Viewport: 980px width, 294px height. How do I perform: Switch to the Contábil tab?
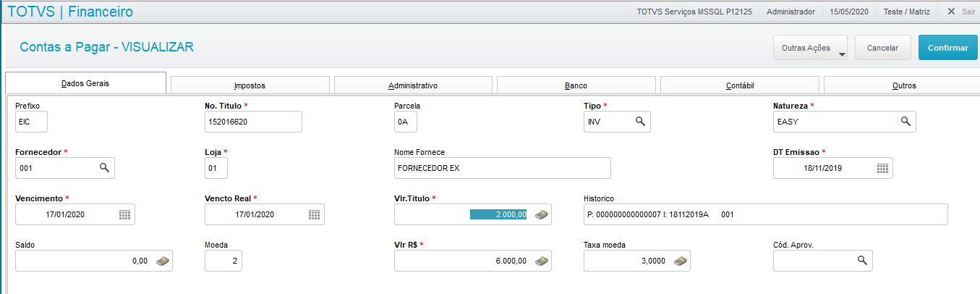740,85
